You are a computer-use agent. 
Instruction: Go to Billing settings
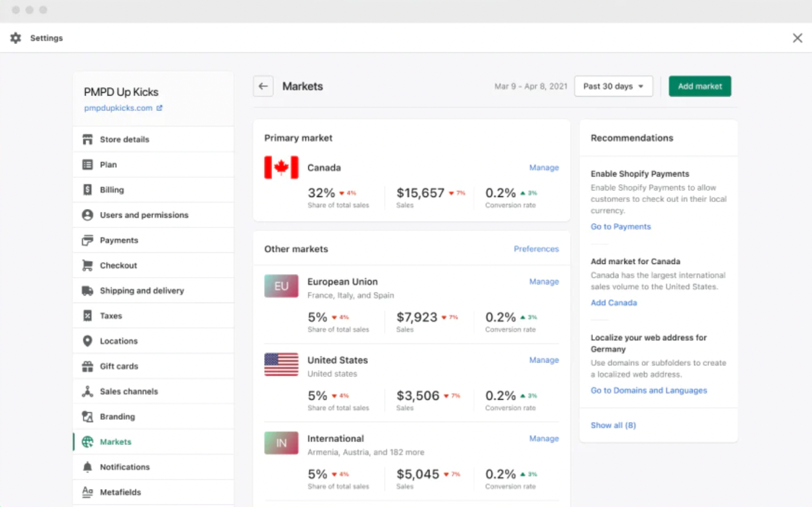click(153, 190)
